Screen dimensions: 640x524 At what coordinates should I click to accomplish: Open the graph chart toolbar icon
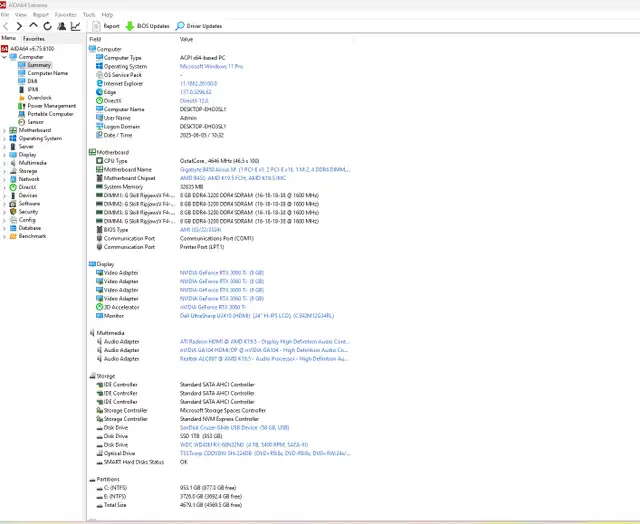coord(76,26)
